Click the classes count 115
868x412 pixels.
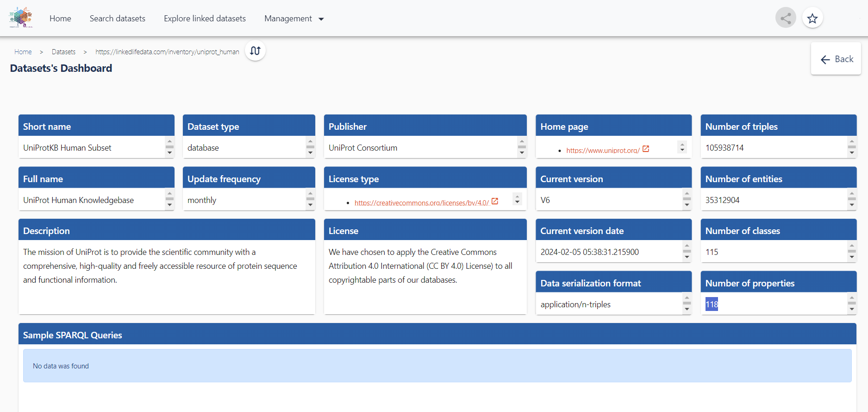712,252
